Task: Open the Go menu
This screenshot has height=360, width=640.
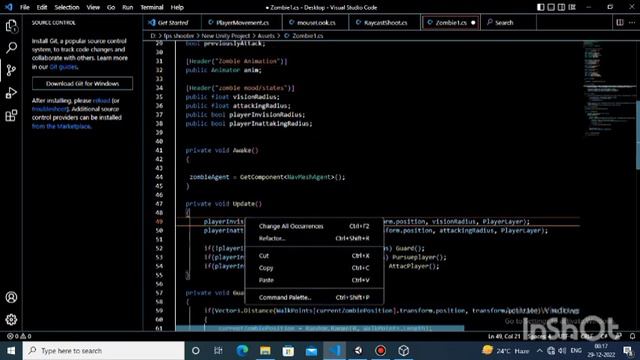Action: pyautogui.click(x=111, y=7)
